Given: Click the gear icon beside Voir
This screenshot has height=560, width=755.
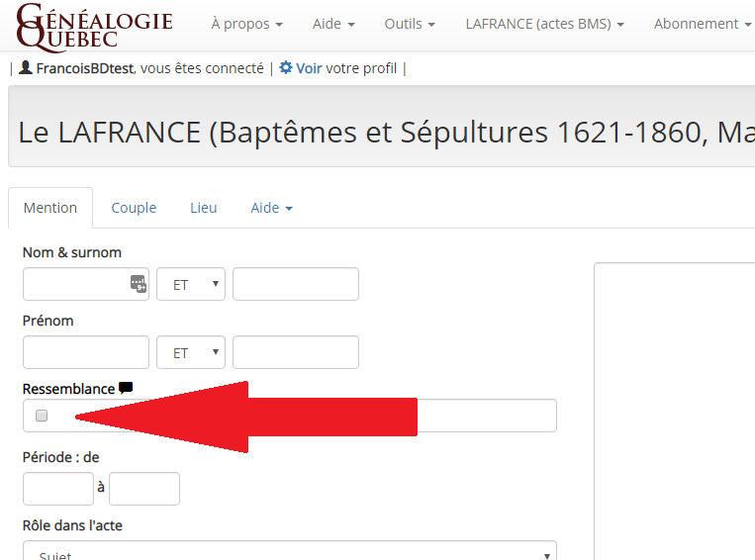Looking at the screenshot, I should pos(286,68).
